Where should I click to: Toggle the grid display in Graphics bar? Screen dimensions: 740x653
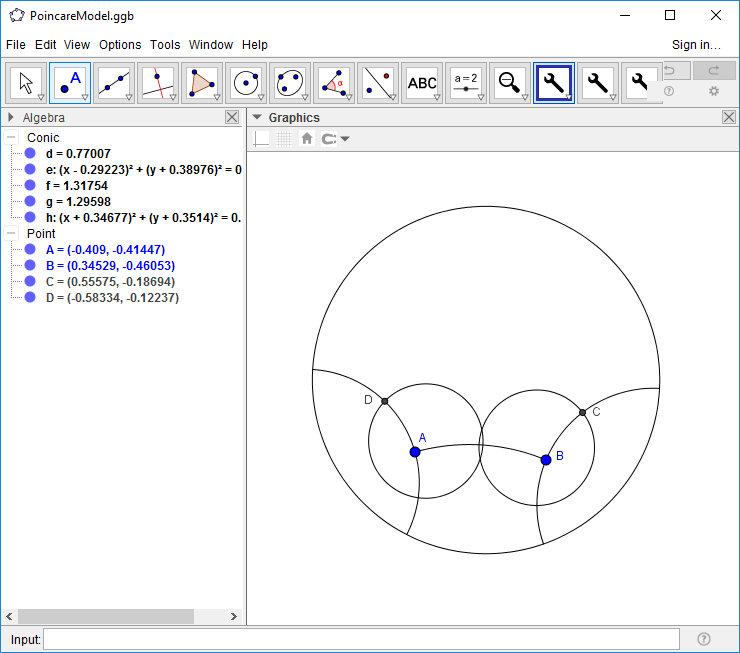[285, 139]
